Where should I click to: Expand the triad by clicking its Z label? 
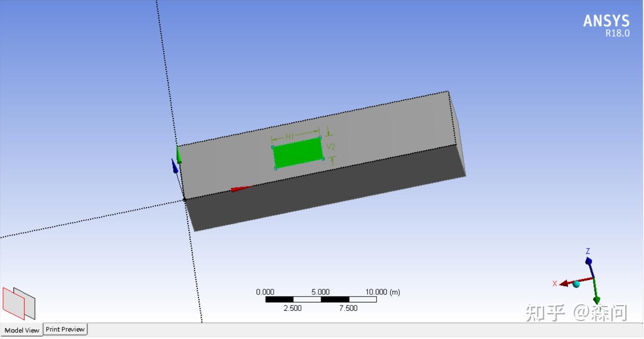(x=588, y=251)
